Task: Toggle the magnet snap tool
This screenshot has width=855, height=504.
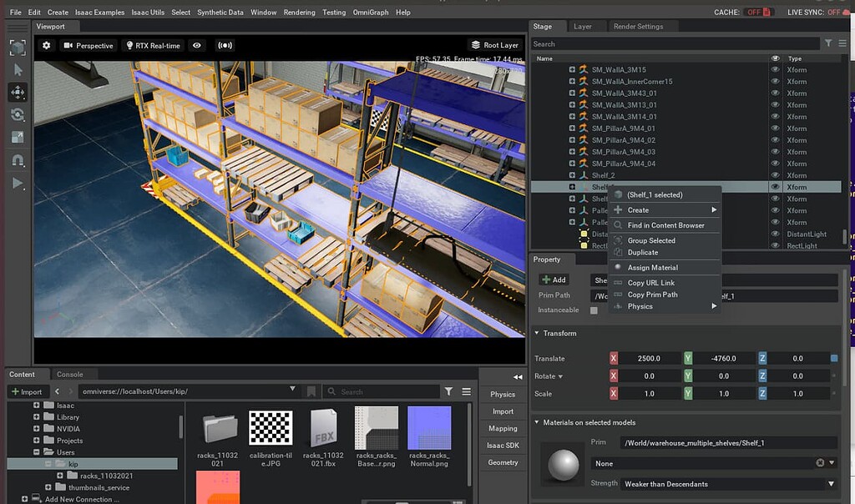Action: pos(18,160)
